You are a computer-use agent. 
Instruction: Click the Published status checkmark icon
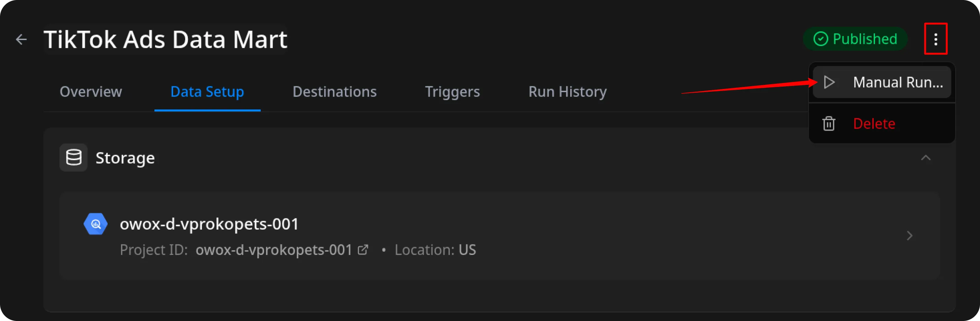pos(821,39)
